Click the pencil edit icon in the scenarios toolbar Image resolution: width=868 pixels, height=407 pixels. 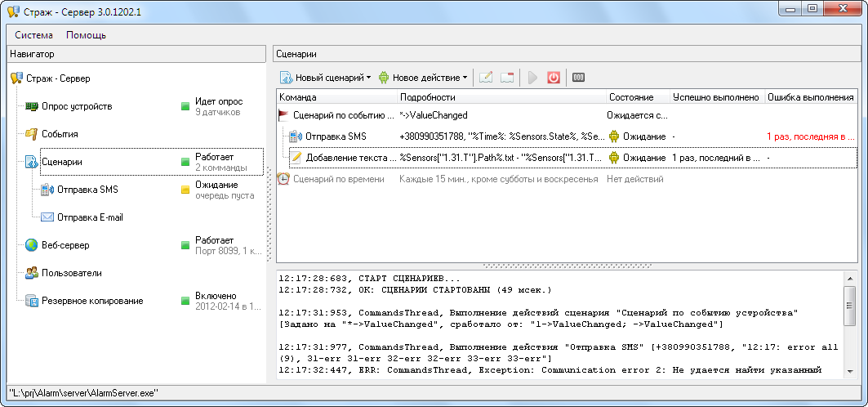point(486,78)
